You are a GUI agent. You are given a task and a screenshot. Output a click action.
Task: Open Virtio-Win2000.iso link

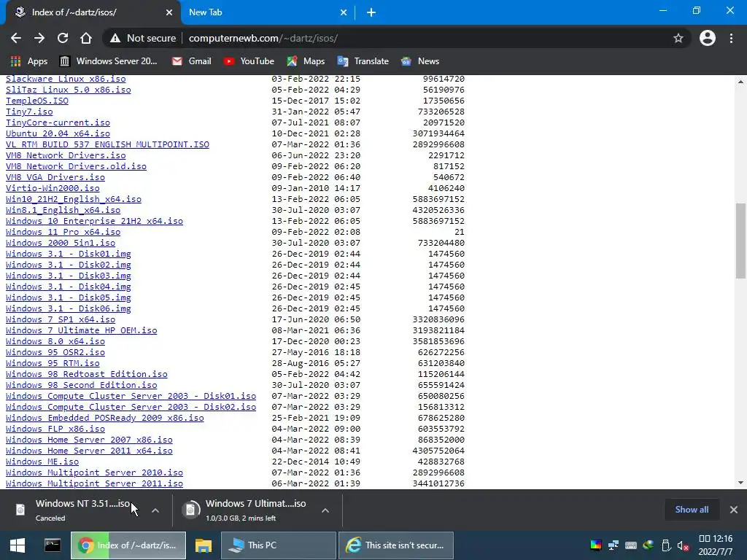coord(53,188)
